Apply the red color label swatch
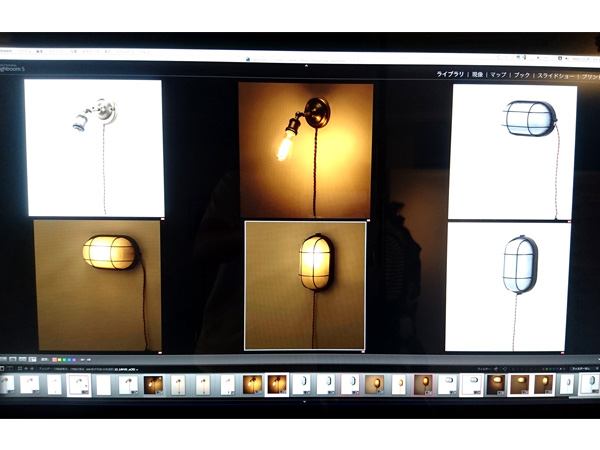Image resolution: width=600 pixels, height=450 pixels. (54, 360)
